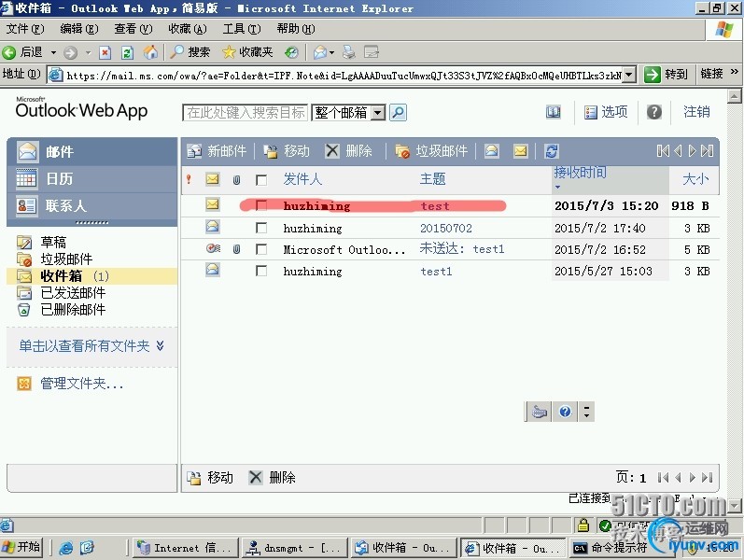
Task: Click the 转到 Go button
Action: [x=667, y=74]
